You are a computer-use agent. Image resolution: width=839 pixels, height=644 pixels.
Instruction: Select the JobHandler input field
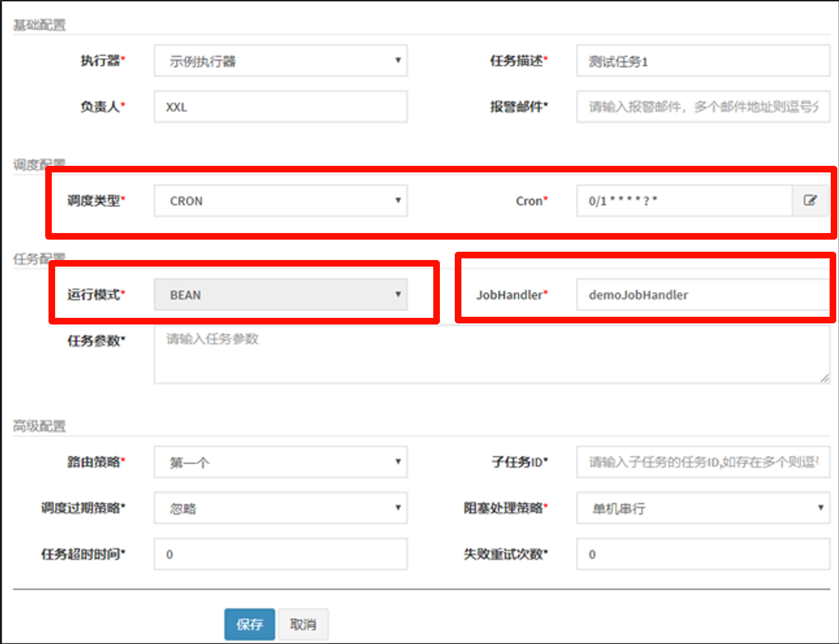[703, 295]
